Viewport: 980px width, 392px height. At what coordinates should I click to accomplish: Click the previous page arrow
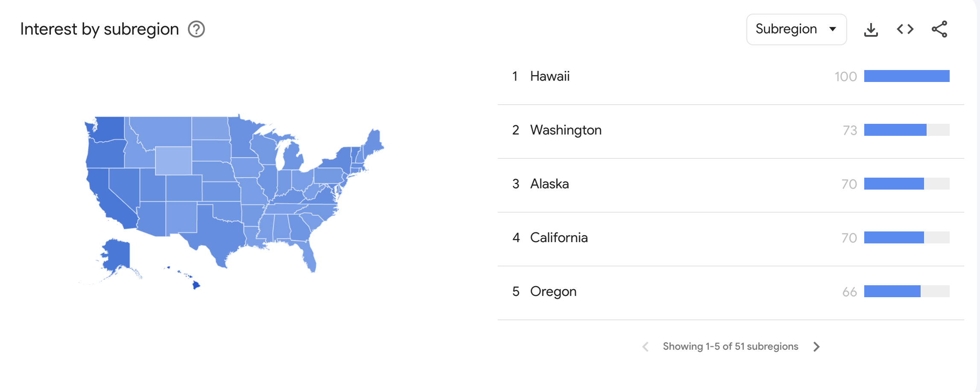pyautogui.click(x=646, y=346)
